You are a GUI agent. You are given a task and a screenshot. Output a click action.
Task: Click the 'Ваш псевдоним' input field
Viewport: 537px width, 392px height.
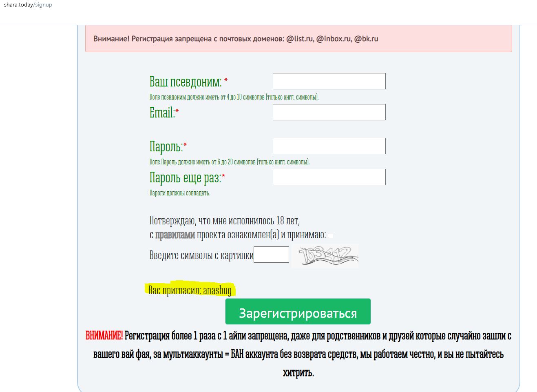coord(329,81)
